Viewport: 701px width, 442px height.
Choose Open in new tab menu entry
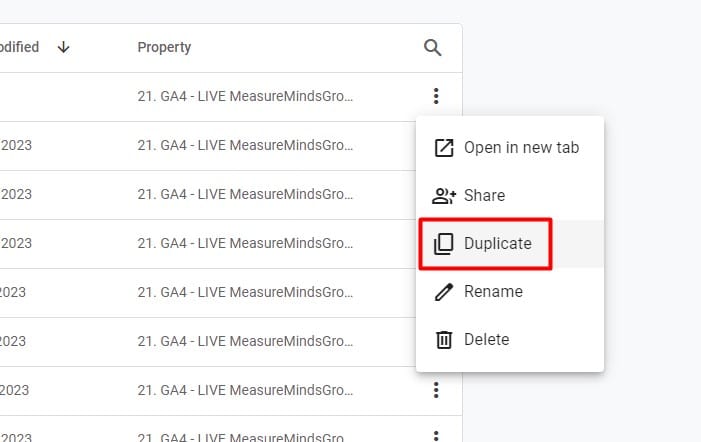[x=510, y=147]
